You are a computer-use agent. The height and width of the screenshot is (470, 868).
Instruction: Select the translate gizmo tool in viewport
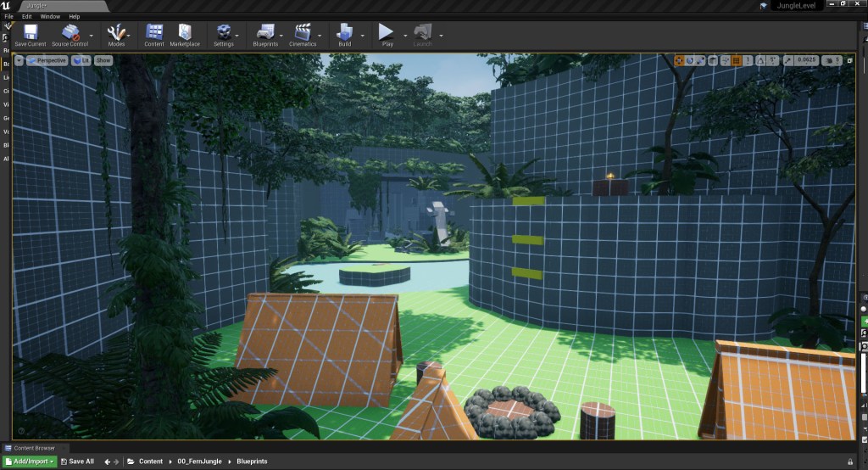[x=679, y=60]
